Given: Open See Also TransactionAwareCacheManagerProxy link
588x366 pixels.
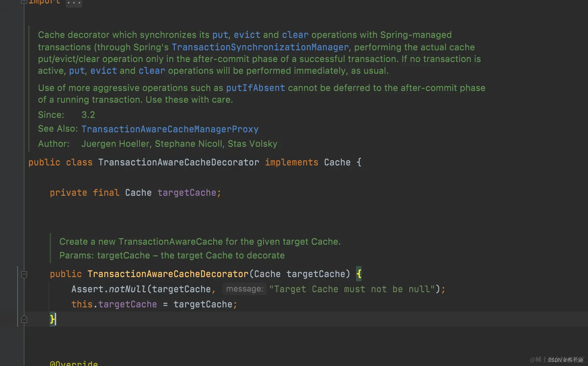Looking at the screenshot, I should point(170,129).
